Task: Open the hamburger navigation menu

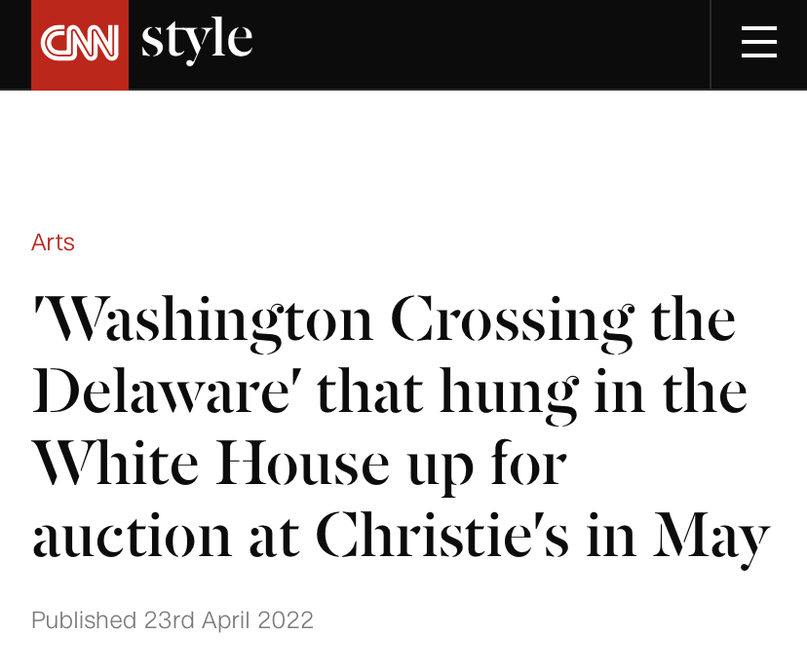Action: (x=758, y=43)
